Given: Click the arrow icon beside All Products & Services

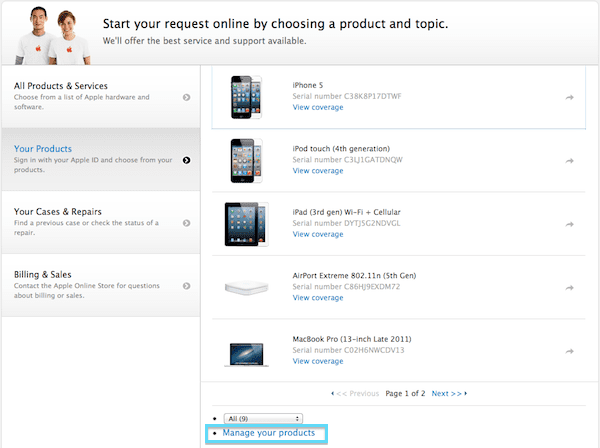Looking at the screenshot, I should click(186, 97).
